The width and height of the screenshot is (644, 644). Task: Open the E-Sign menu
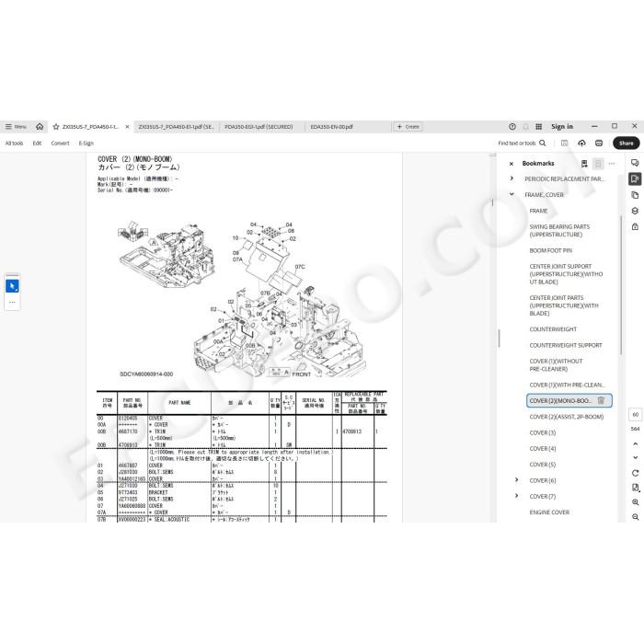pos(86,143)
